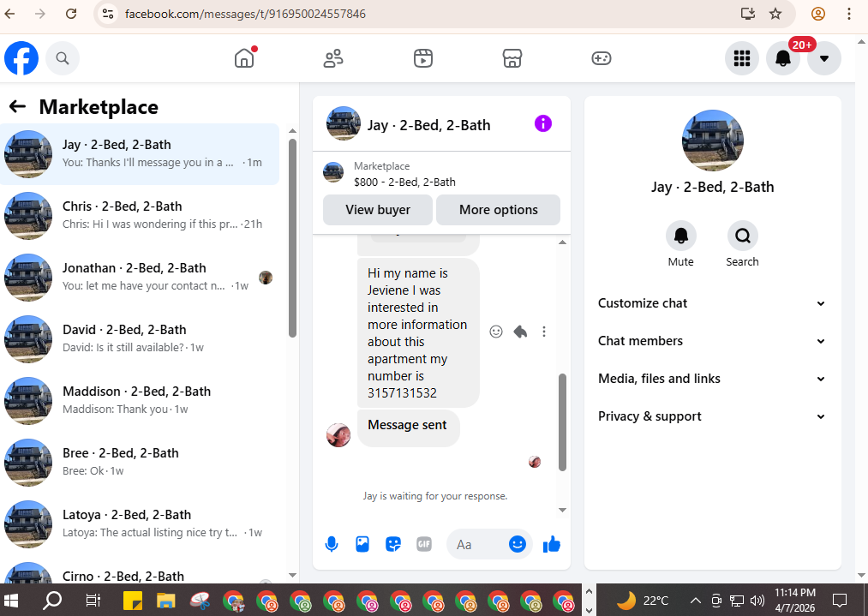Open emoji picker in the message box

[x=517, y=545]
